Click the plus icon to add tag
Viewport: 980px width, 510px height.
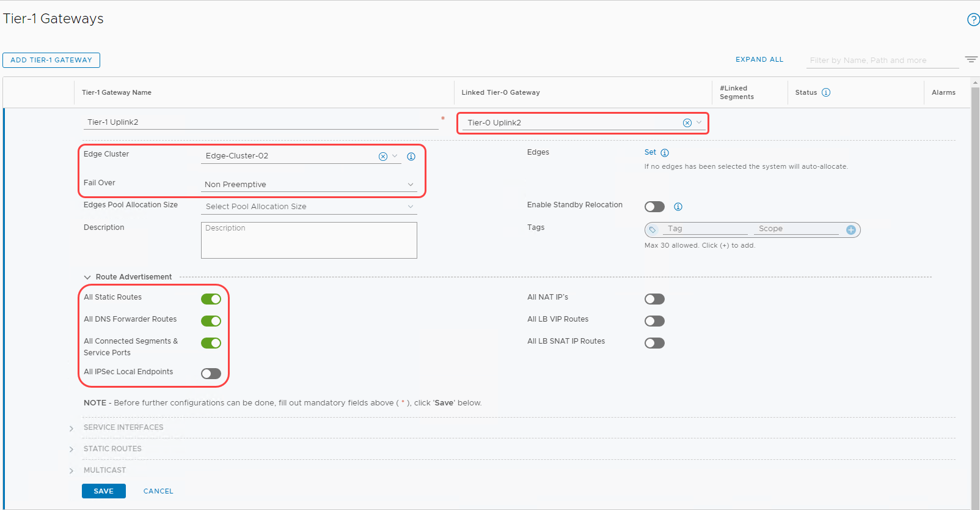click(850, 230)
